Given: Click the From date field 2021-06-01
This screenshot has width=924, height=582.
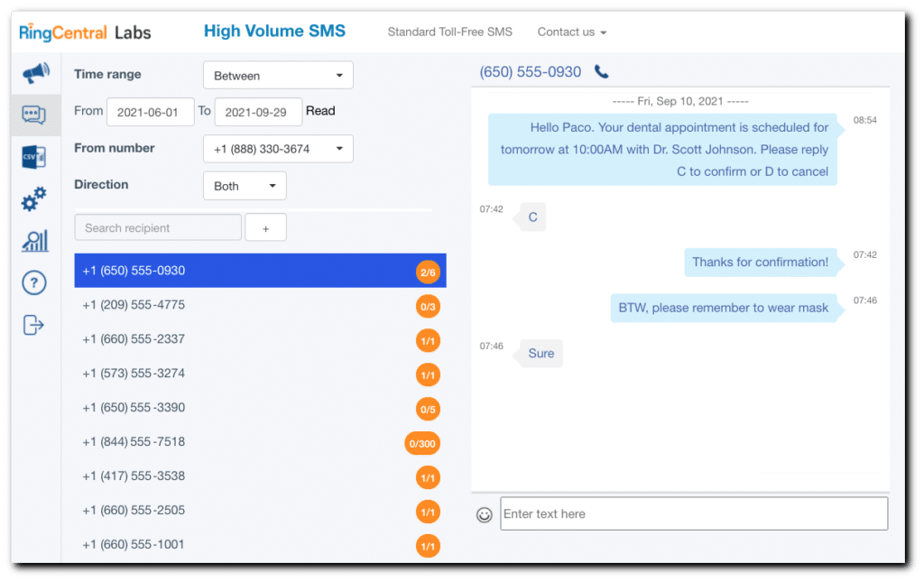Looking at the screenshot, I should 150,112.
